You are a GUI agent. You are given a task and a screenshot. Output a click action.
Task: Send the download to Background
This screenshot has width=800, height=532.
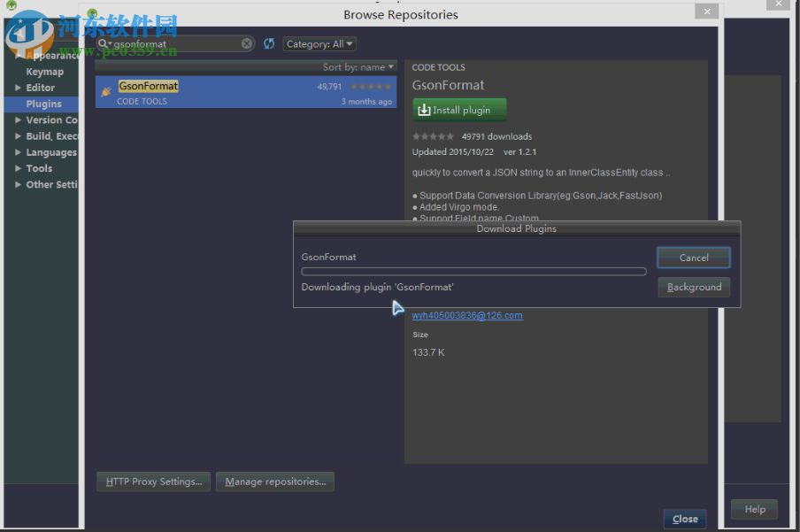tap(694, 287)
